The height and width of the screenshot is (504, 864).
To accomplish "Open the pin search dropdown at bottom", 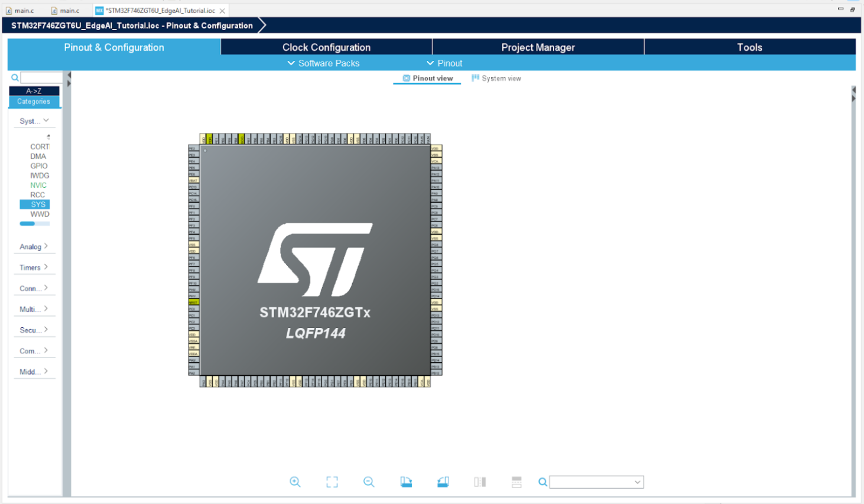I will (637, 482).
